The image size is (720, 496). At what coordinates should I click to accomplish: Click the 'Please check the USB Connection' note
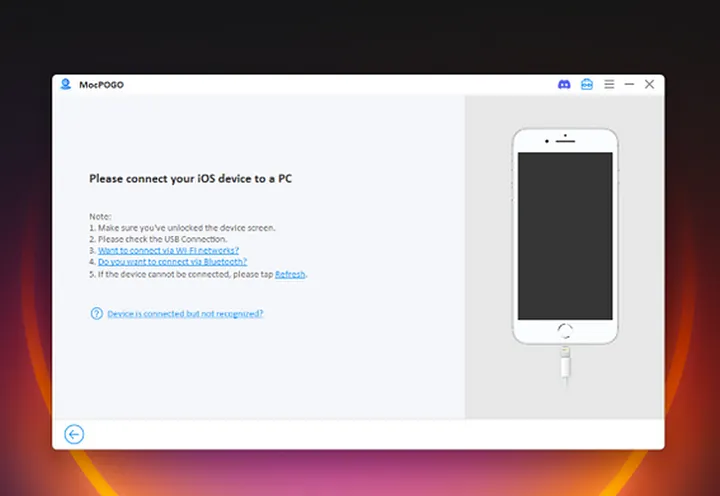pos(158,239)
